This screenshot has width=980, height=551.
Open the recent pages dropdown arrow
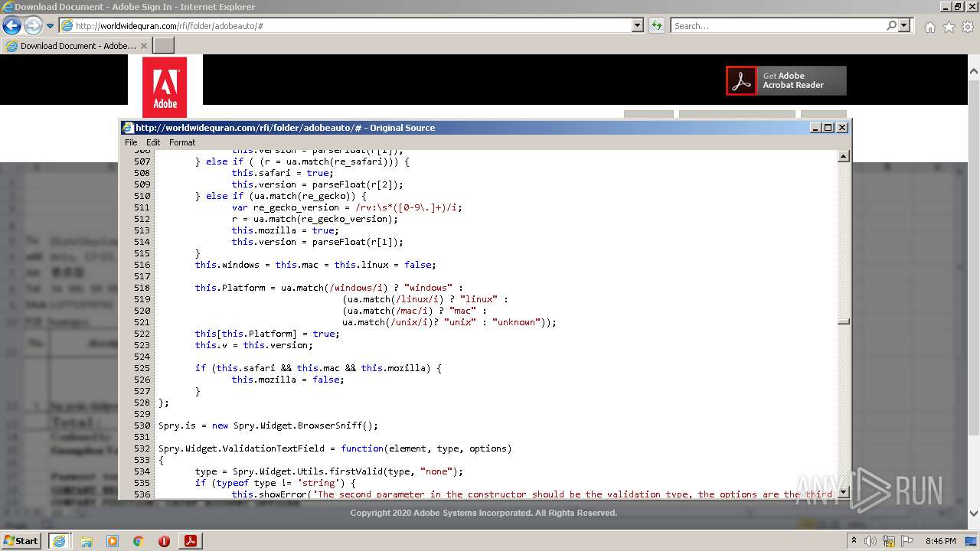[x=51, y=26]
